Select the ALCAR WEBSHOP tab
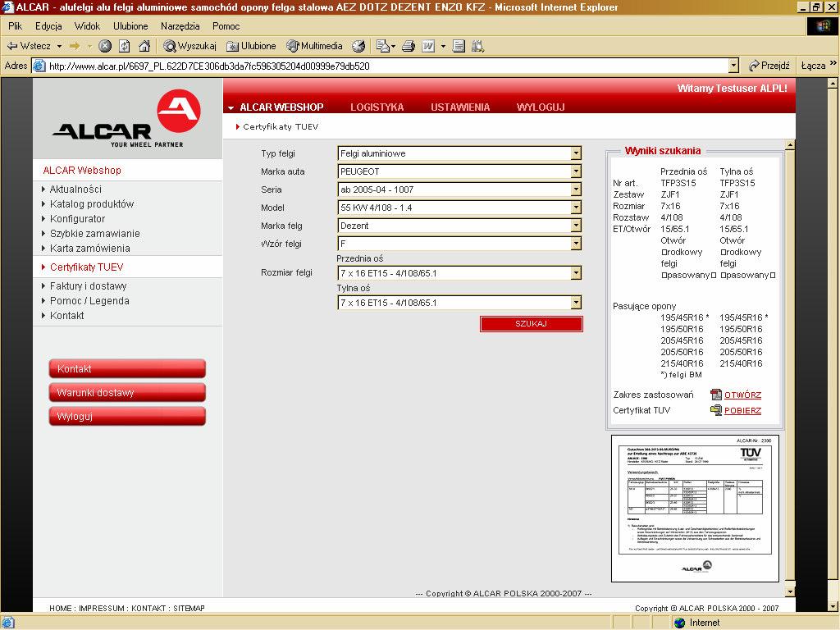 point(281,107)
